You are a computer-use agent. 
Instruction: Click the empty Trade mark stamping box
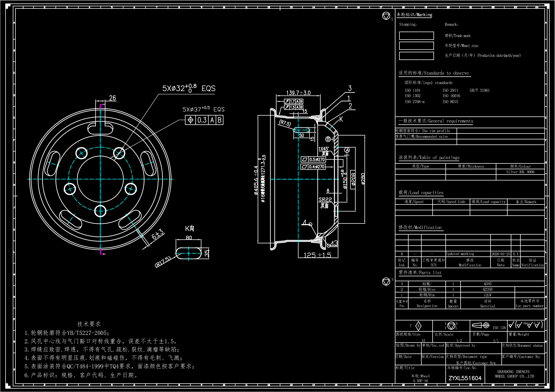pos(416,36)
